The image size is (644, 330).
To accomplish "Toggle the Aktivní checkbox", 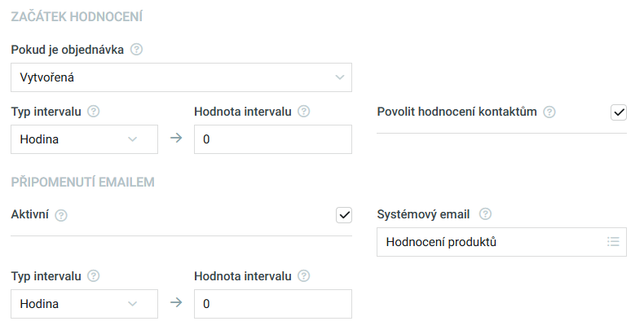I will [344, 215].
